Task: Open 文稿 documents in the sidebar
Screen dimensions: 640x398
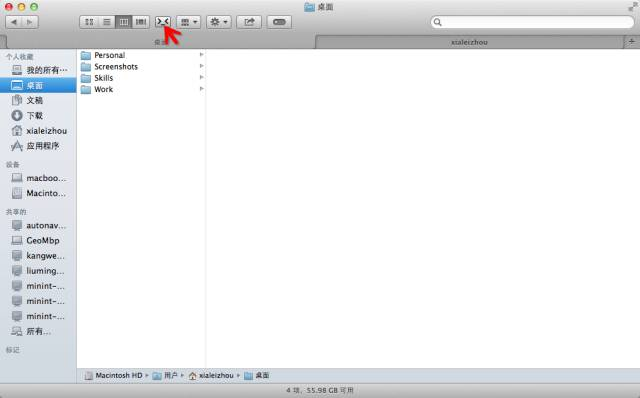Action: (x=38, y=100)
